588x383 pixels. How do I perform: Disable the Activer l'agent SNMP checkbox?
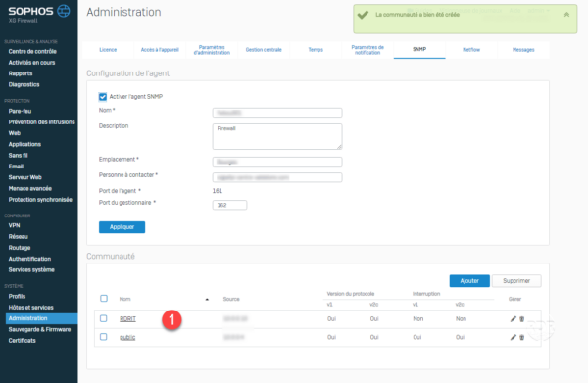click(102, 97)
